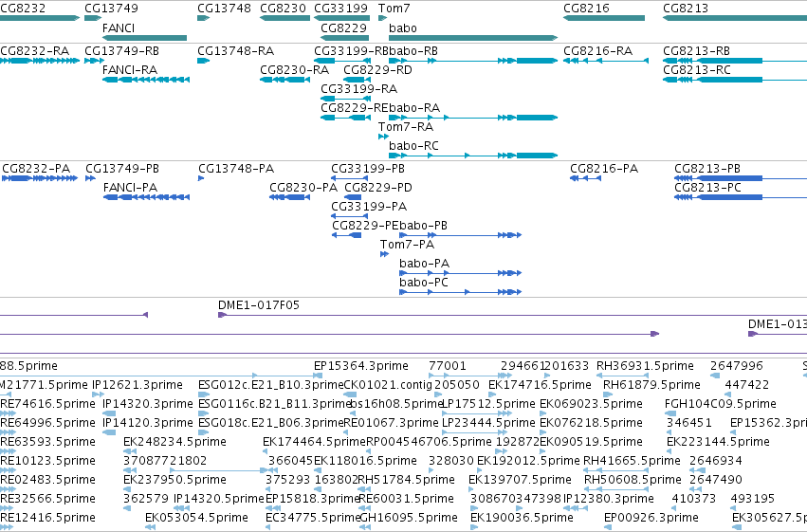Image resolution: width=807 pixels, height=532 pixels.
Task: Click the CG33199-PA protein label
Action: pyautogui.click(x=369, y=207)
